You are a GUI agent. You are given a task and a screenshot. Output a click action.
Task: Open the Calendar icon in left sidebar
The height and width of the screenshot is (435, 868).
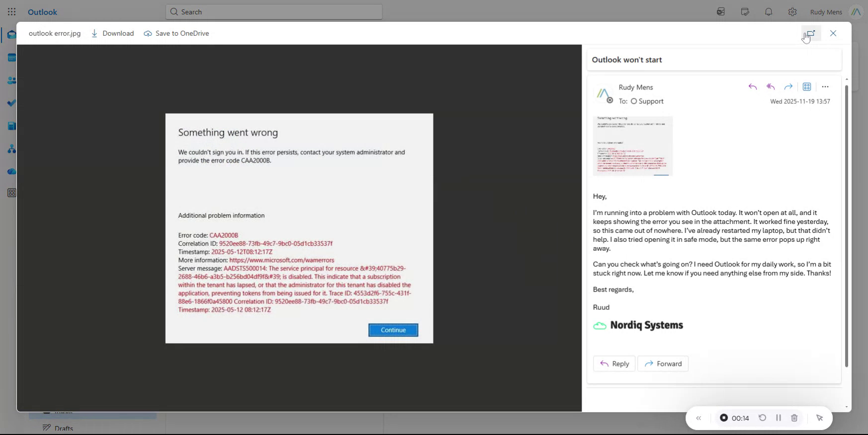[11, 58]
